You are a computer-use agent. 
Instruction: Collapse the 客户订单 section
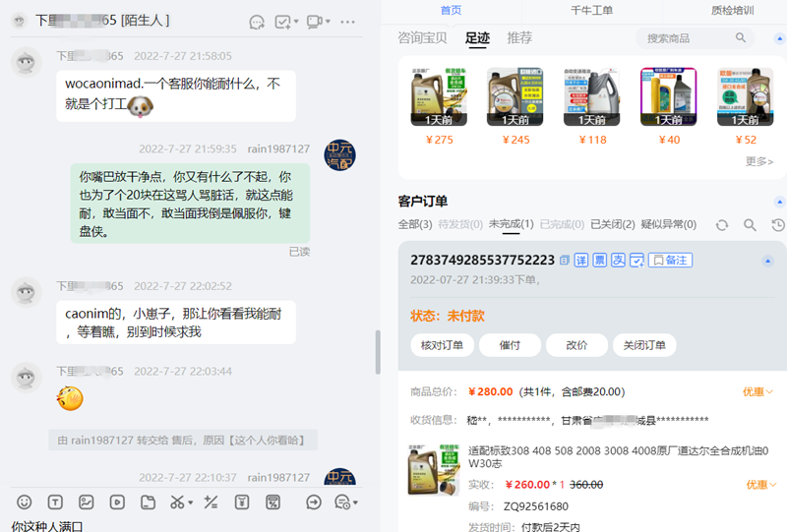pos(777,201)
